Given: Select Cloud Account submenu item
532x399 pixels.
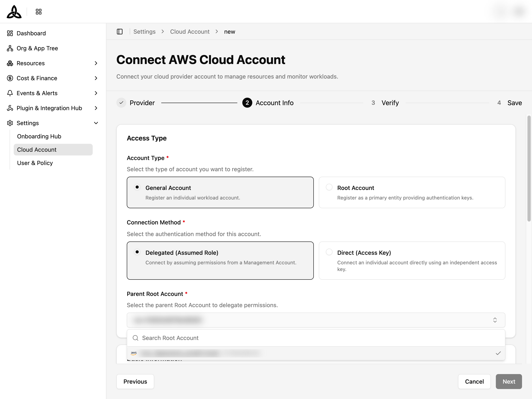Looking at the screenshot, I should [x=53, y=150].
